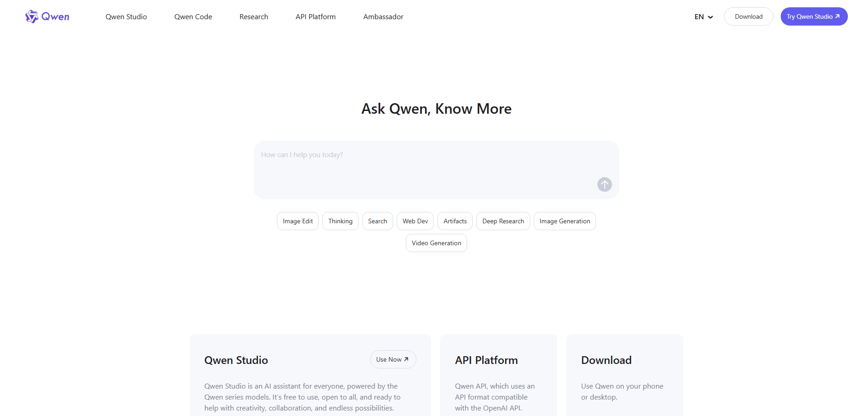Screen dimensions: 868x416
Task: Toggle the Thinking mode chip
Action: pyautogui.click(x=341, y=221)
